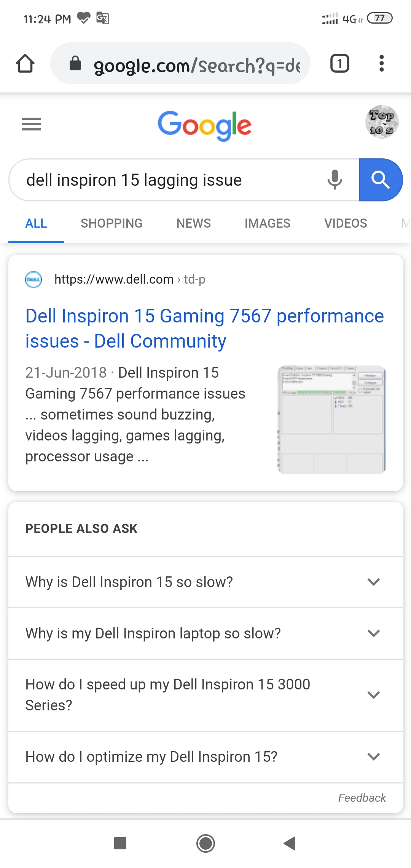Open the tab switcher showing 1 tab
The width and height of the screenshot is (411, 868).
tap(339, 63)
